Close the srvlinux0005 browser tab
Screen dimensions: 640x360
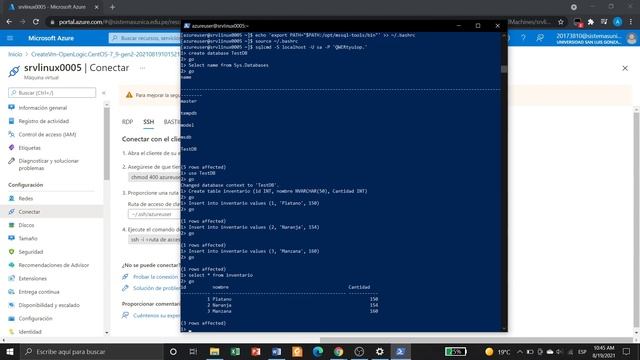point(96,7)
